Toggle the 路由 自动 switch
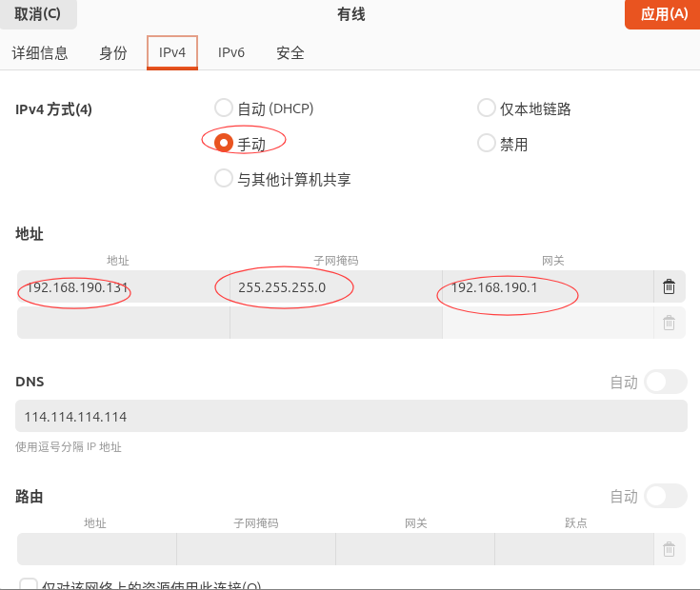The image size is (700, 590). click(x=666, y=496)
